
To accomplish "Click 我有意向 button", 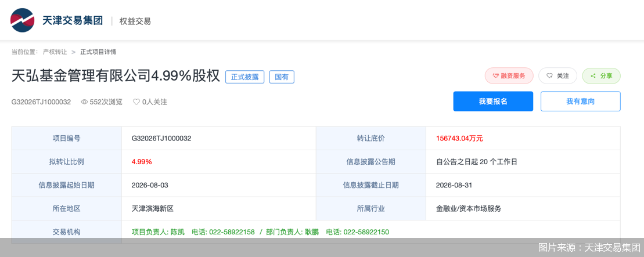I will [580, 102].
